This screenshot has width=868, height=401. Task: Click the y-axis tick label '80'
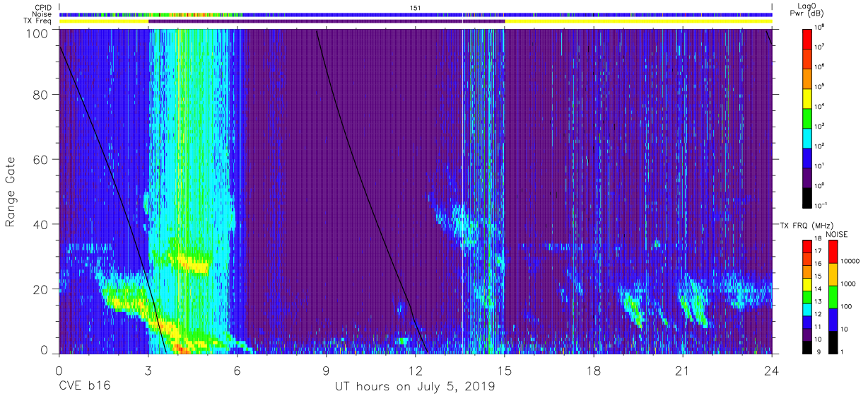click(x=40, y=94)
